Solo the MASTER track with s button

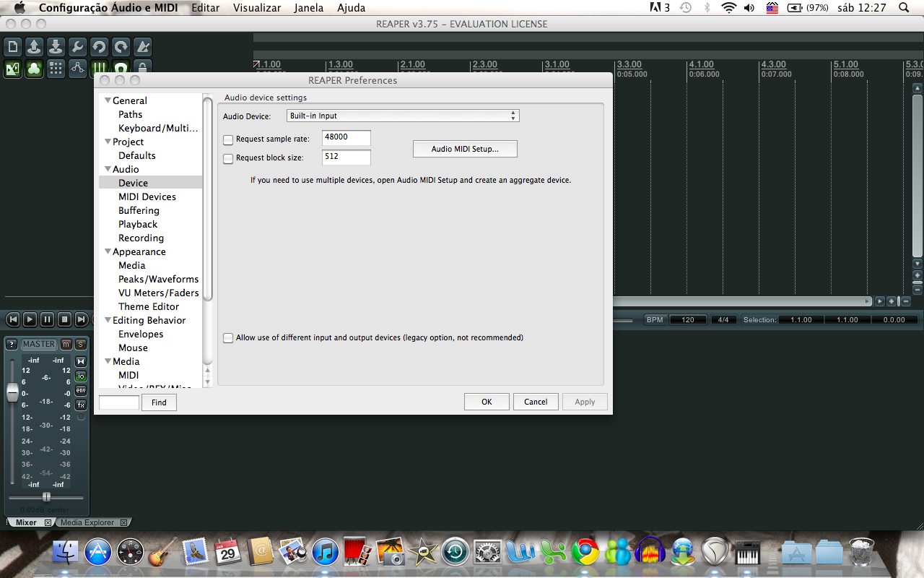81,344
